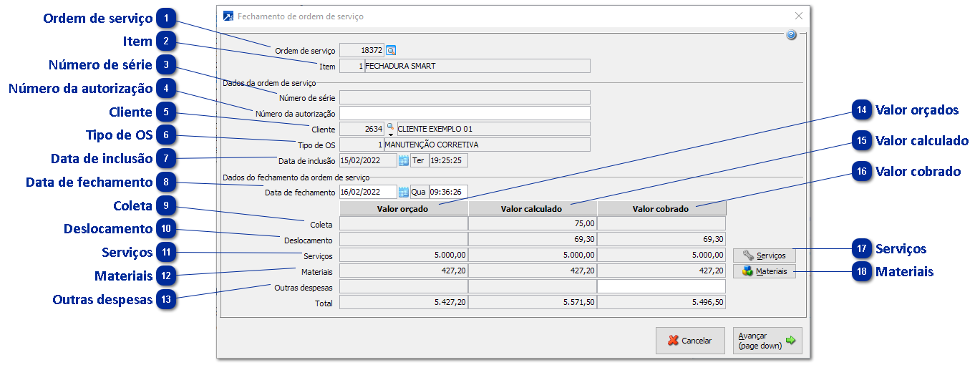Click the Coleta calculated value 75,00
The image size is (980, 370).
[533, 223]
